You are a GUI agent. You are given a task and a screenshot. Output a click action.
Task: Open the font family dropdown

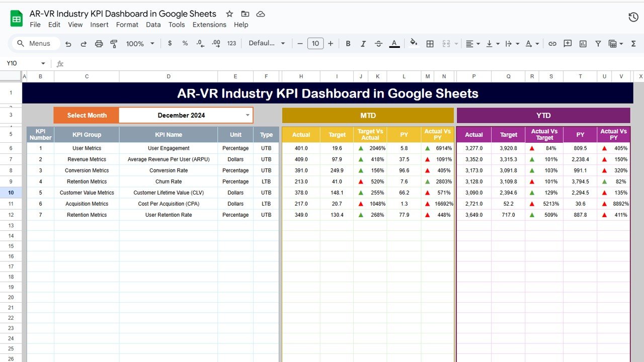[x=267, y=44]
